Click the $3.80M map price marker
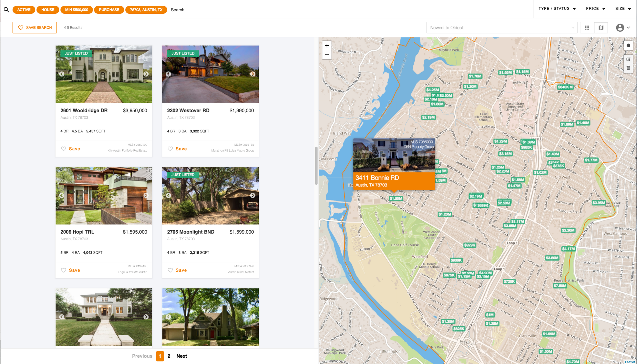 (x=552, y=258)
